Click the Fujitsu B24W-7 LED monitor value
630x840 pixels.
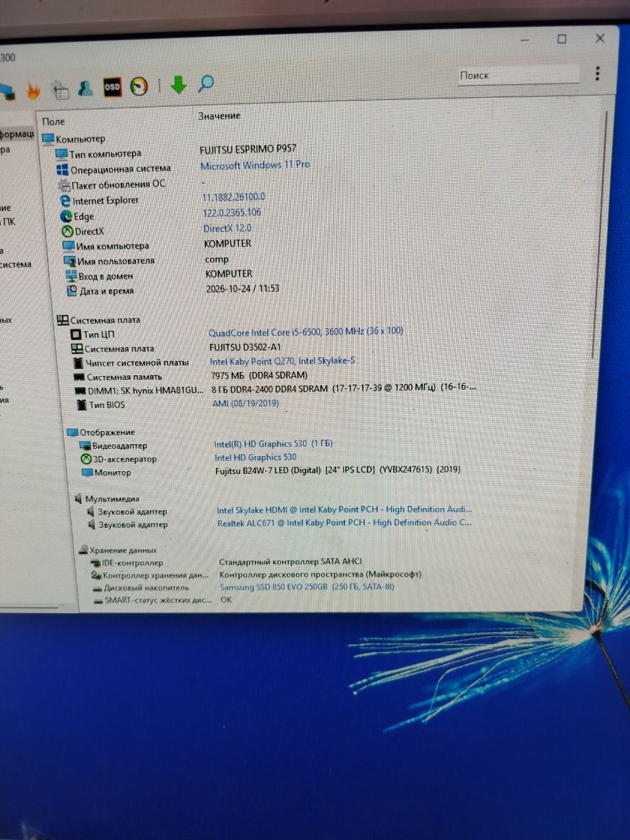pos(338,470)
